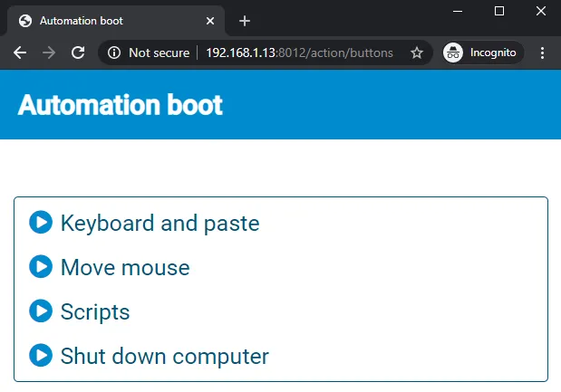
Task: View site info via the Not secure badge
Action: point(149,53)
